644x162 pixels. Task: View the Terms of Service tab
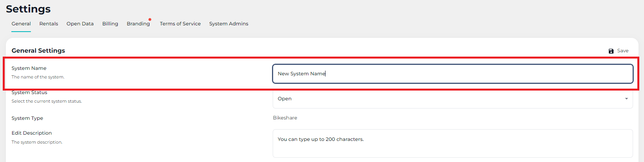tap(180, 24)
